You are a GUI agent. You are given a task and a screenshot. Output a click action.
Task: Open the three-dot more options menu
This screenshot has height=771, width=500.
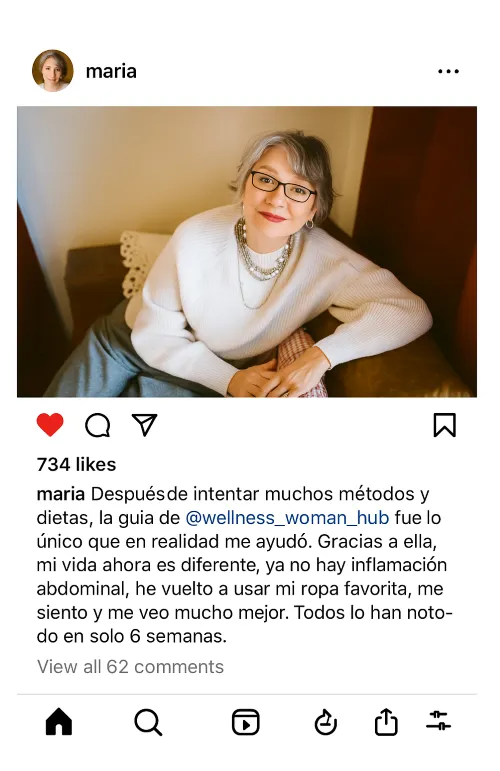point(448,71)
